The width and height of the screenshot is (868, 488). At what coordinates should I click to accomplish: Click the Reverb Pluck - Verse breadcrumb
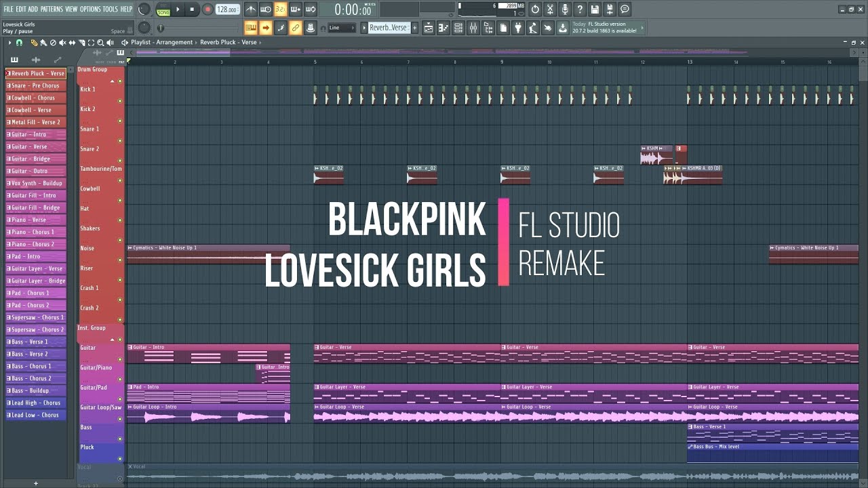[229, 43]
